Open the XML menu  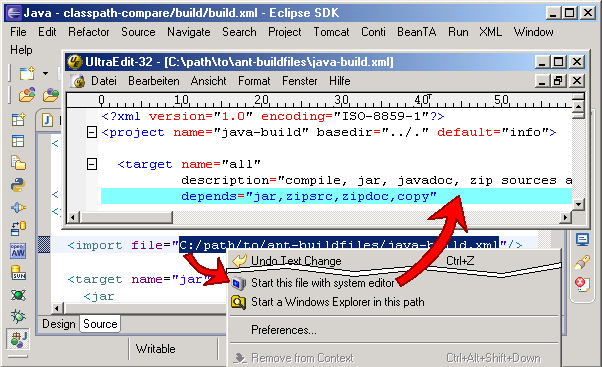[x=490, y=32]
